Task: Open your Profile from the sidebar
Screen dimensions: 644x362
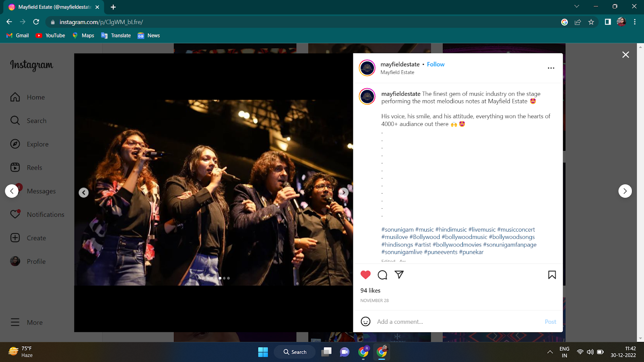Action: (x=28, y=261)
